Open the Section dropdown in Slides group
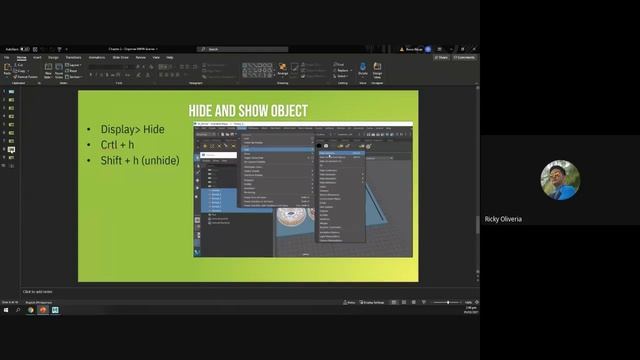This screenshot has height=360, width=640. tap(73, 77)
